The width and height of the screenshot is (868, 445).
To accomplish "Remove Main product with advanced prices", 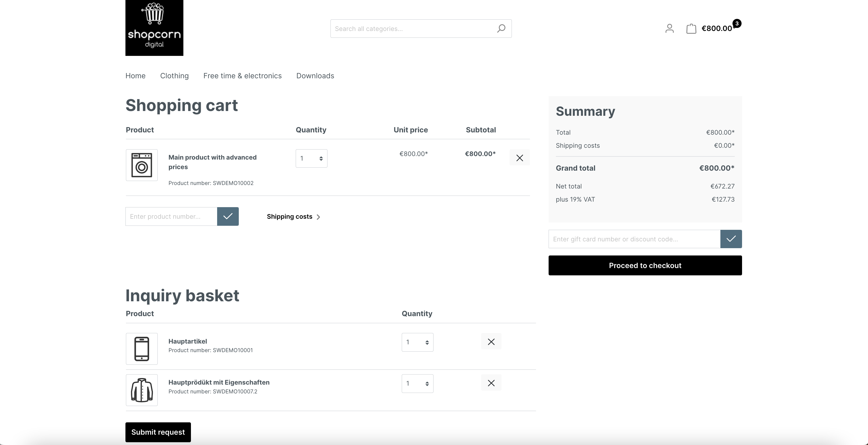I will click(x=519, y=158).
